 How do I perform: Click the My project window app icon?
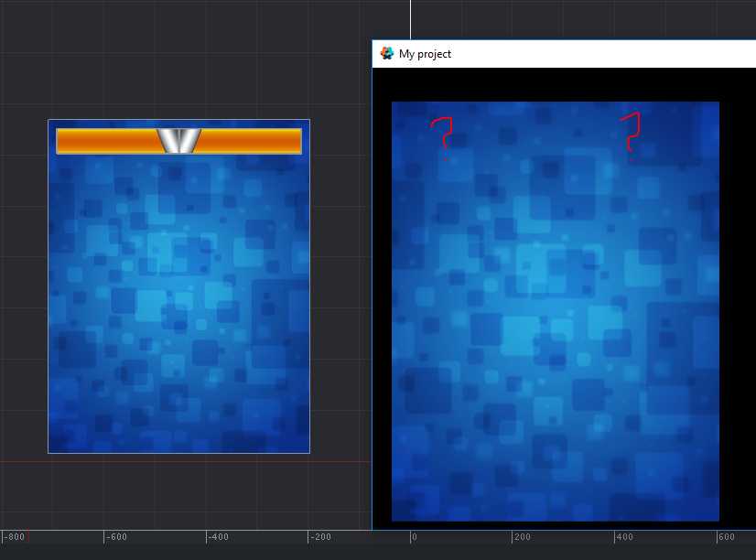(386, 53)
